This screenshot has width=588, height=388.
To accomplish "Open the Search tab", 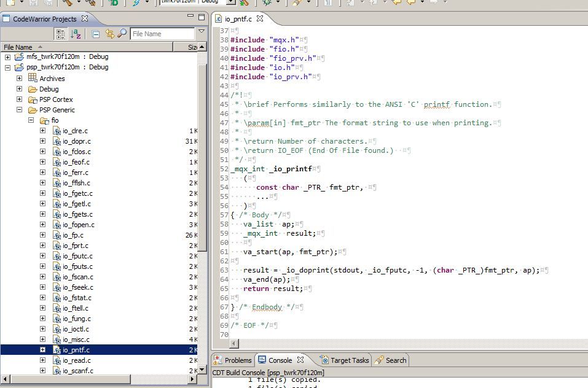I will 391,360.
